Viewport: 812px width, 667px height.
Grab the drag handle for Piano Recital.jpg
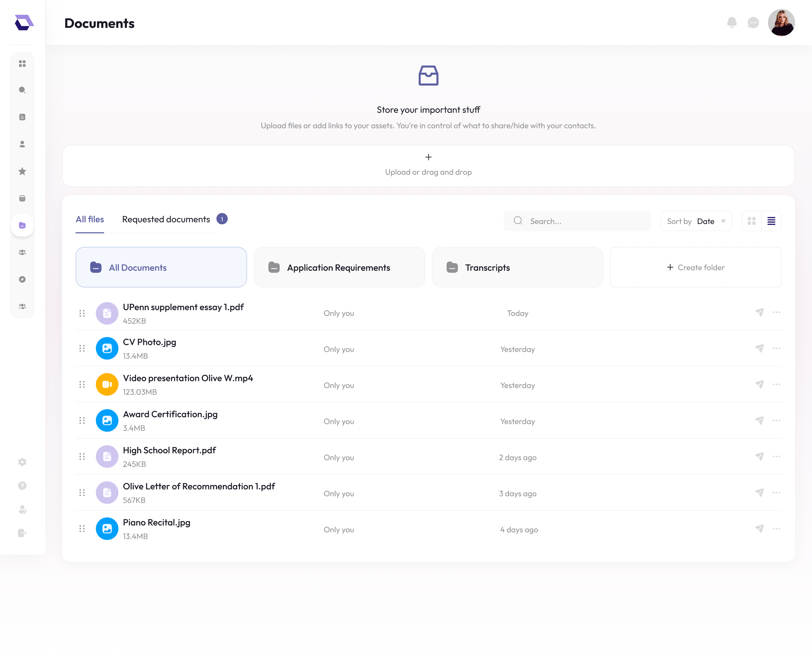(x=82, y=529)
